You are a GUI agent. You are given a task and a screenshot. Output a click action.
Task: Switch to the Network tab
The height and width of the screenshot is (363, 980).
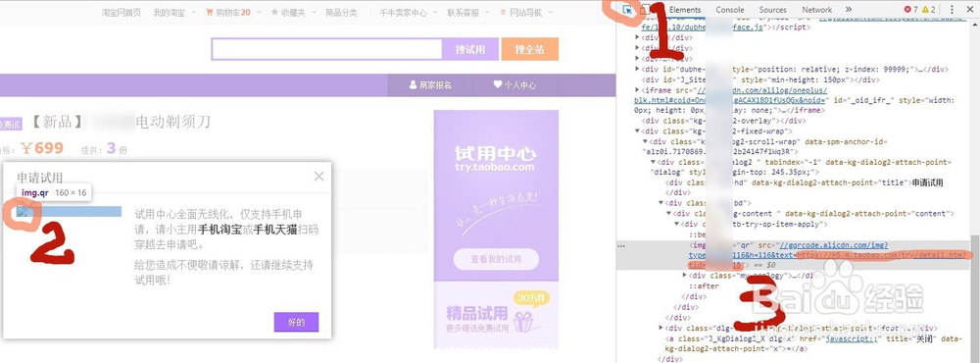[817, 10]
